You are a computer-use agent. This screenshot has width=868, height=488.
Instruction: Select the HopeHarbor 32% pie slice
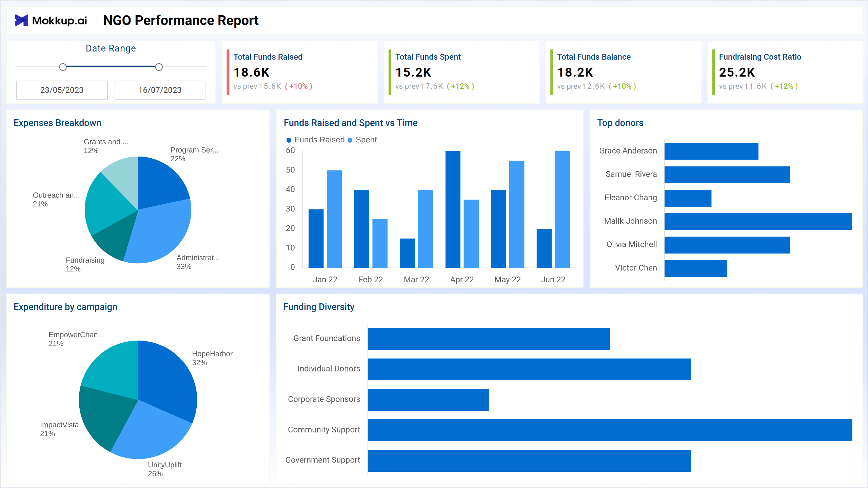pyautogui.click(x=166, y=380)
